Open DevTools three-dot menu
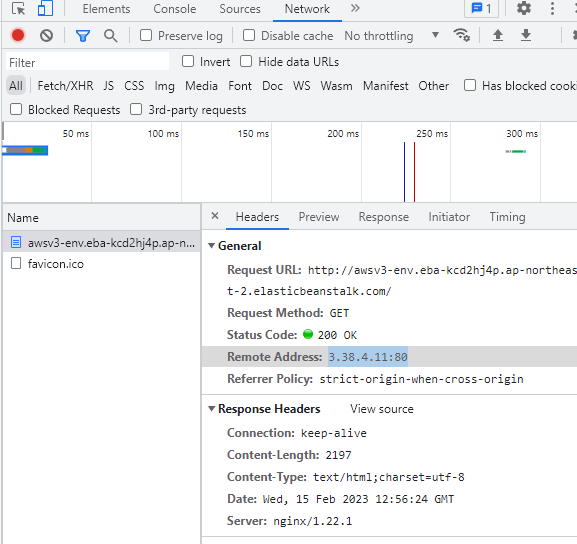 coord(552,8)
